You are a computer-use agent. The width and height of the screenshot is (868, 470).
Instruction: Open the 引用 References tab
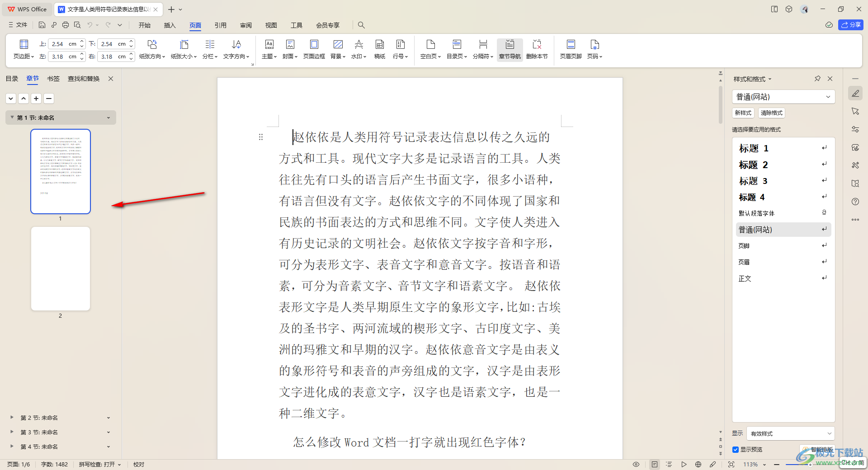point(221,25)
